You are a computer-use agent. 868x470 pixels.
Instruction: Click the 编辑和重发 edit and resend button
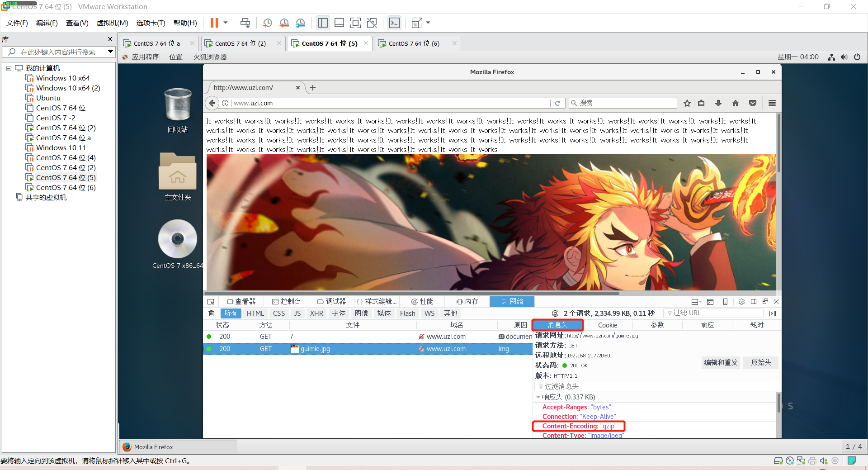click(x=721, y=363)
